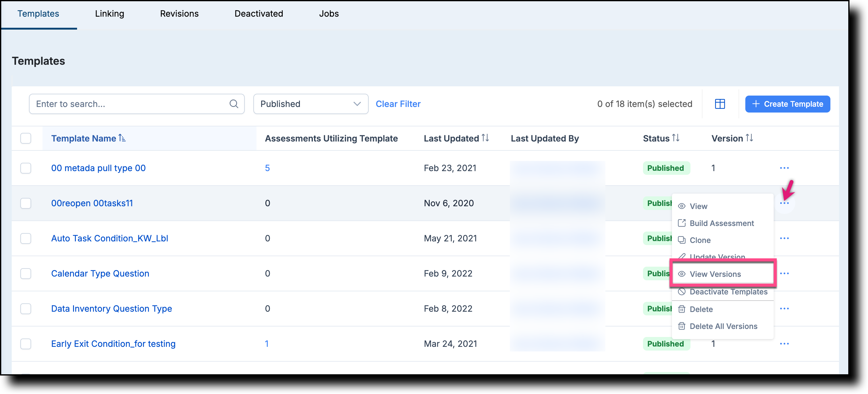Check the 00reopen 00tasks11 row

(x=26, y=203)
